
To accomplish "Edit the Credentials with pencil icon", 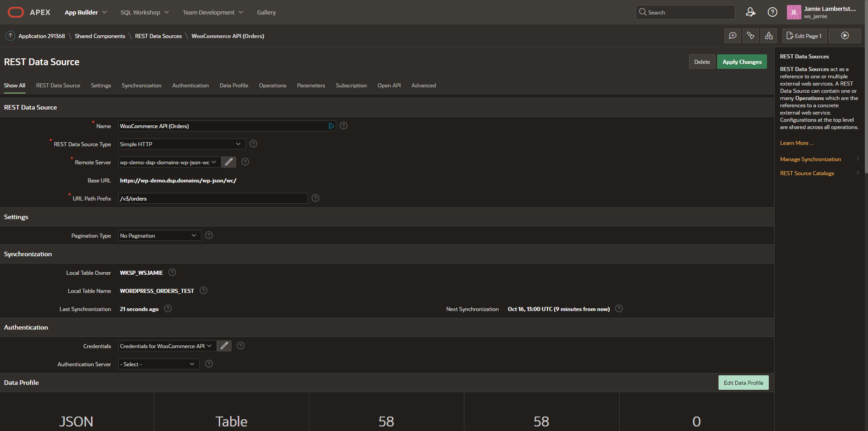I will point(224,346).
